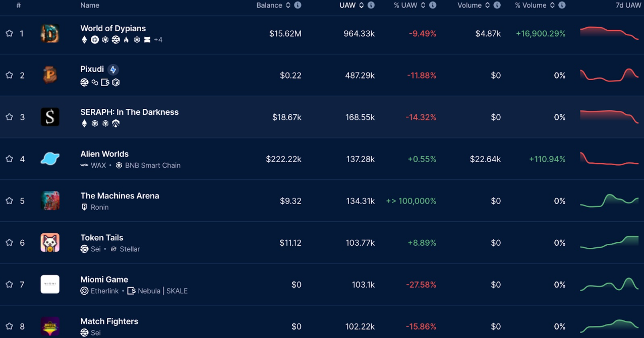Viewport: 644px width, 338px height.
Task: Click the Ronin chain icon under The Machines Arena
Action: (84, 207)
